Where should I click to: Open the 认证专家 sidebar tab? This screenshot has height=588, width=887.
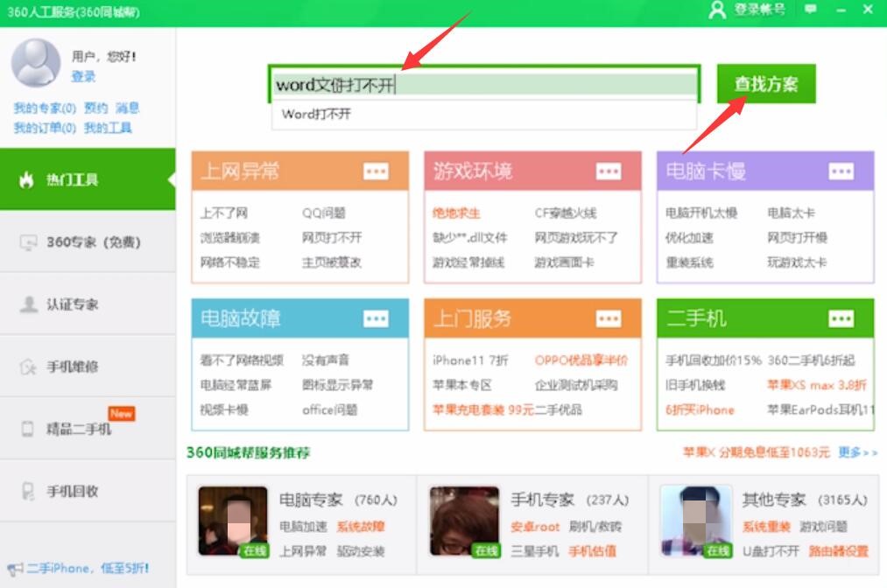88,304
